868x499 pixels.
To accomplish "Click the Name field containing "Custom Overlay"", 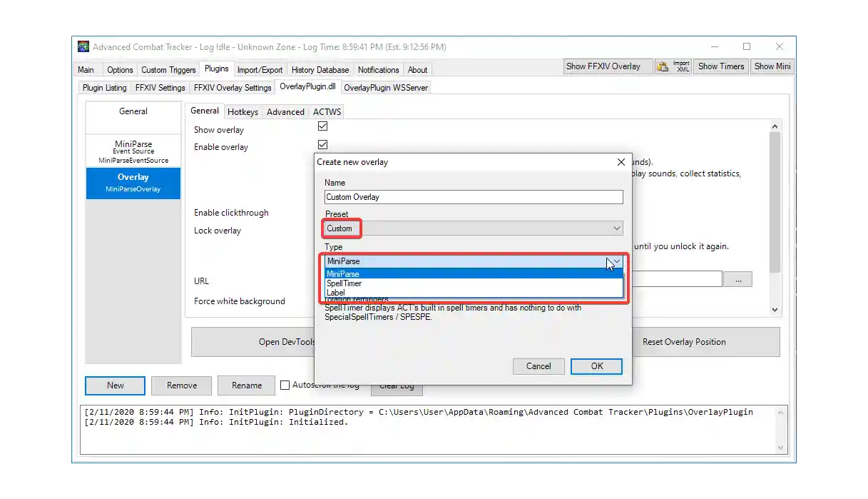I will click(473, 196).
